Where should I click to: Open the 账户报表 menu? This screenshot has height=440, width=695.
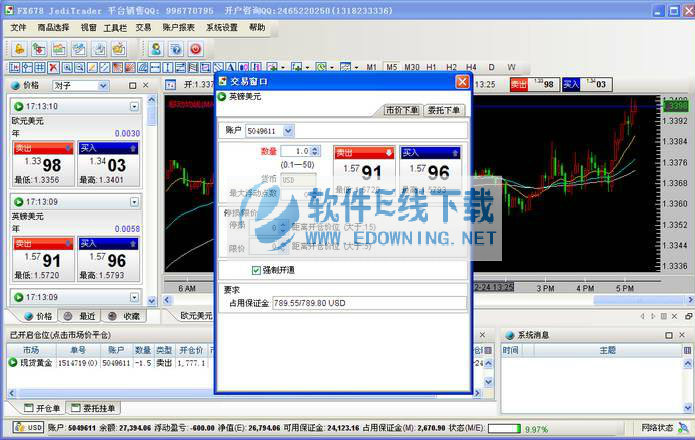click(179, 27)
